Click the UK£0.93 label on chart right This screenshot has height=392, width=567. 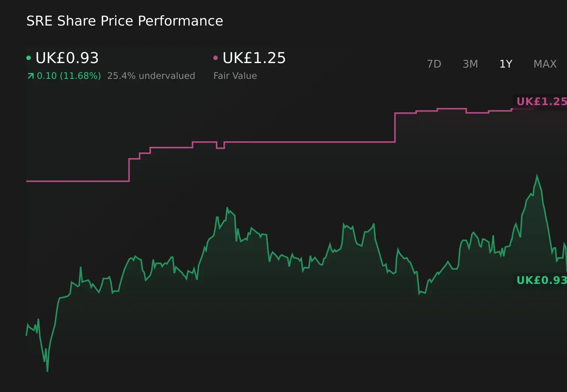pos(540,280)
